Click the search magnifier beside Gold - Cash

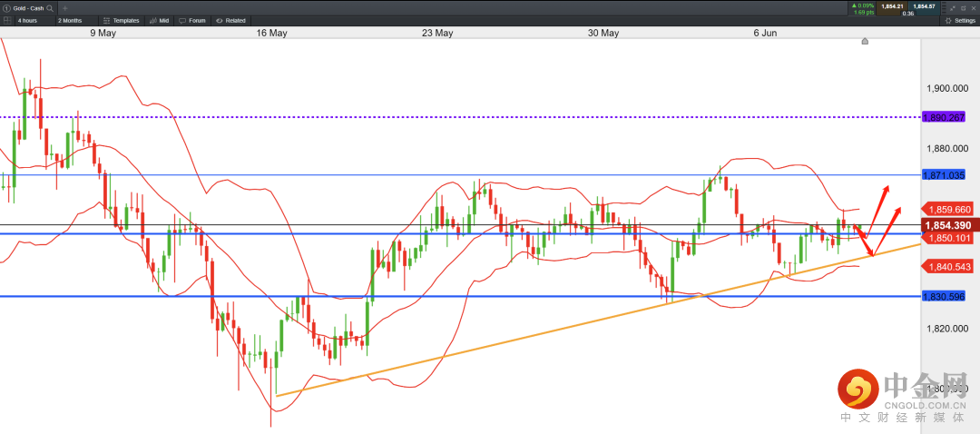(x=49, y=7)
